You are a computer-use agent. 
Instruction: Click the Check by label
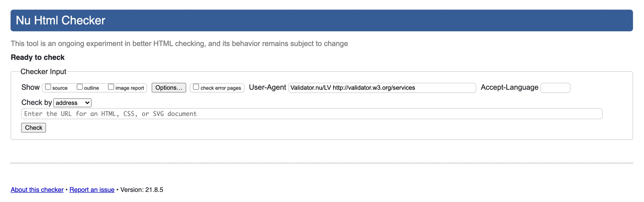point(37,103)
